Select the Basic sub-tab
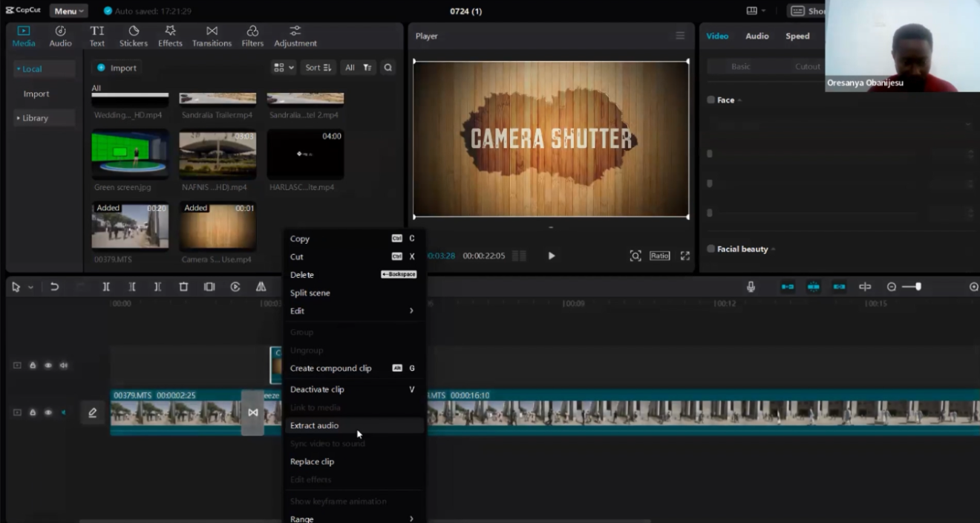The image size is (980, 523). coord(741,67)
